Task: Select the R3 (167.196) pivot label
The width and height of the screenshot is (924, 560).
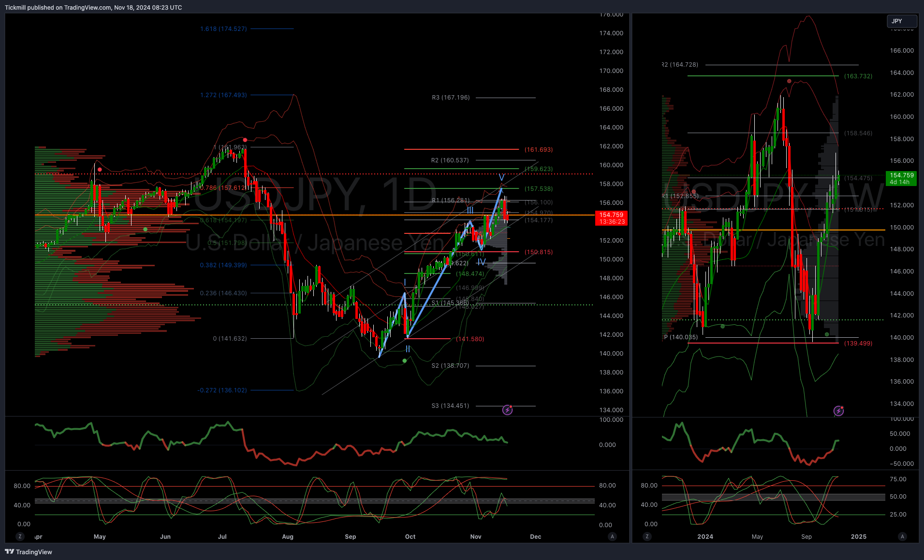Action: 451,98
